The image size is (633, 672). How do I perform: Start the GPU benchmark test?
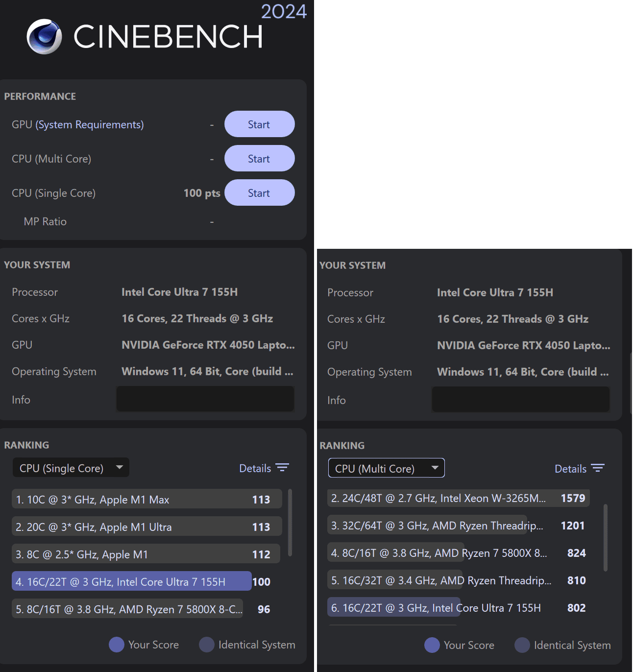tap(259, 124)
